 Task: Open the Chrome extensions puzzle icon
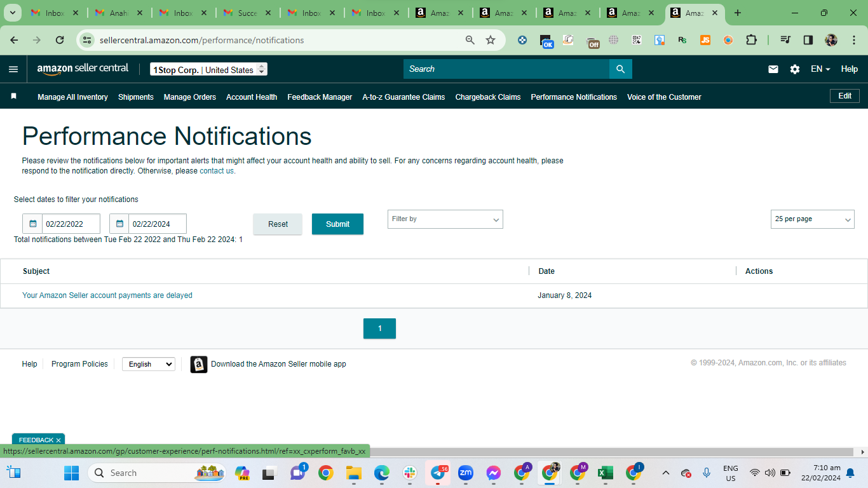751,40
